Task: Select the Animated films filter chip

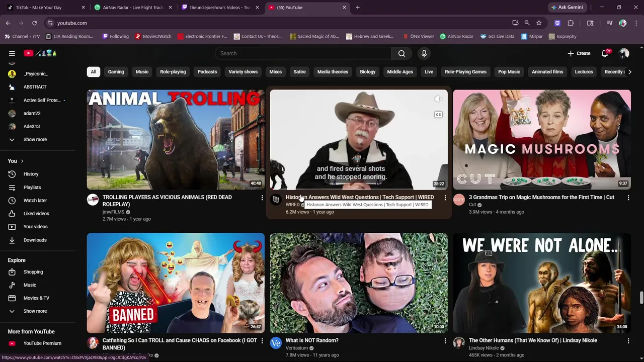Action: pyautogui.click(x=547, y=72)
